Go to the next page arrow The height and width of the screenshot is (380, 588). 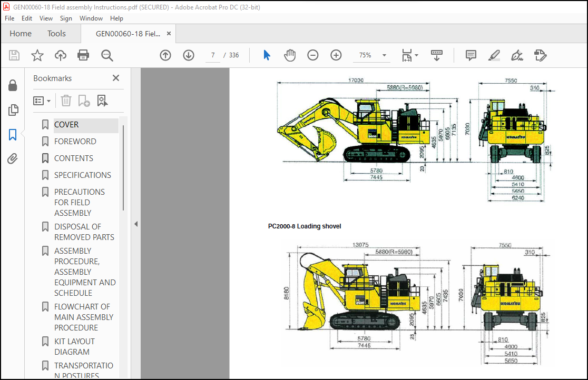click(x=189, y=55)
